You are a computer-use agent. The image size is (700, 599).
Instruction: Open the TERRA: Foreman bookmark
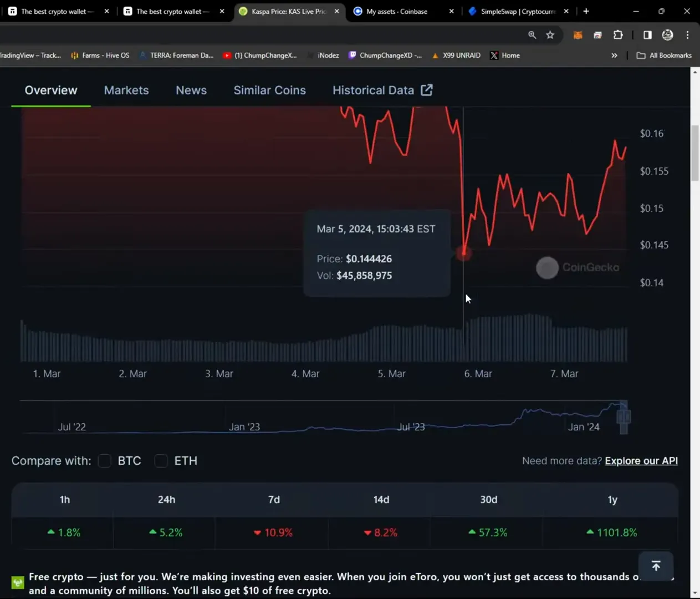(176, 55)
